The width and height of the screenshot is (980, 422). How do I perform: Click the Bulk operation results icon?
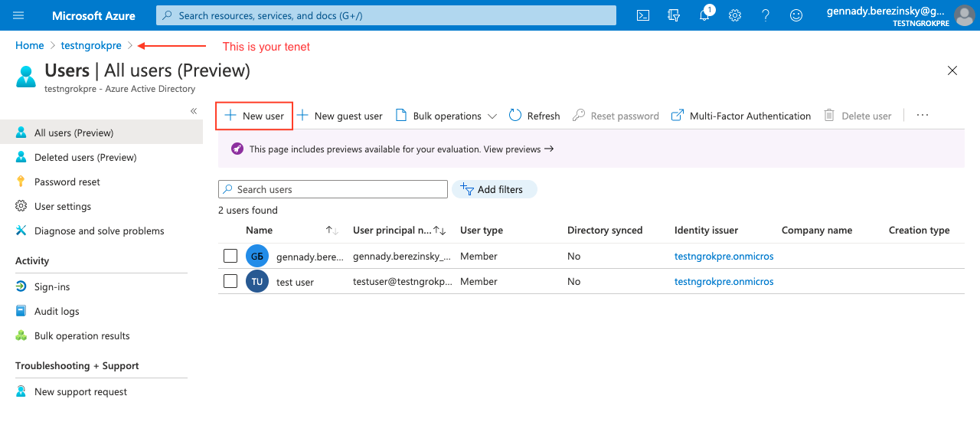(21, 335)
